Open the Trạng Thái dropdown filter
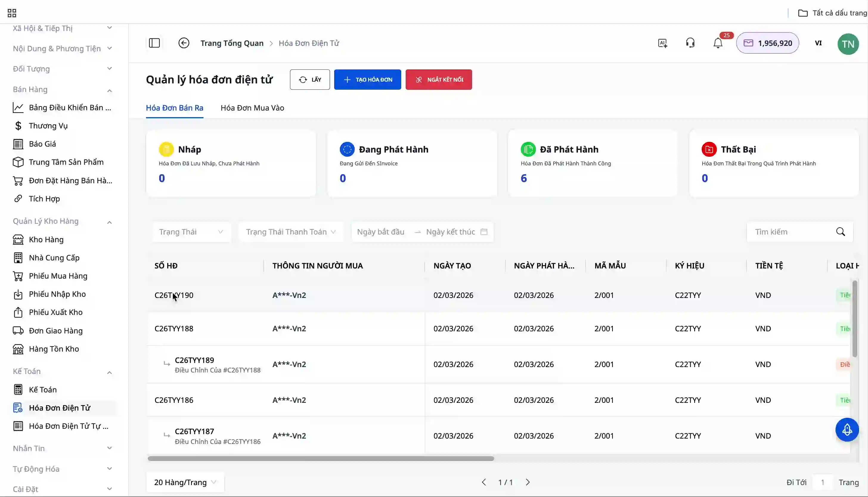Viewport: 868px width, 497px height. pos(191,232)
